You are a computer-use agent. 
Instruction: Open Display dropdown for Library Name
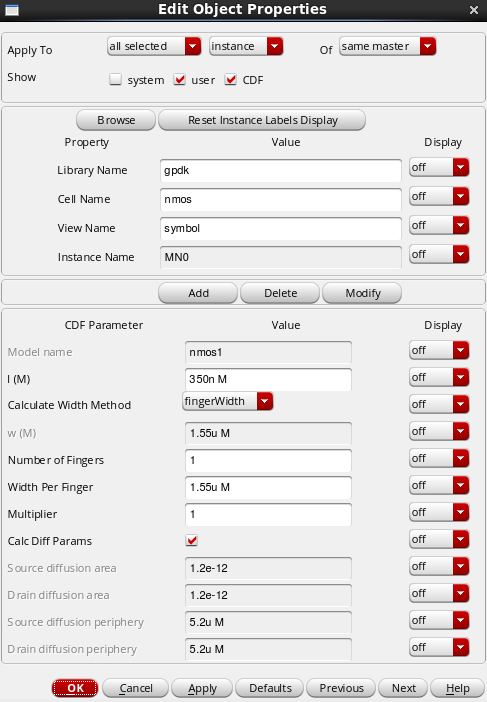click(x=439, y=167)
